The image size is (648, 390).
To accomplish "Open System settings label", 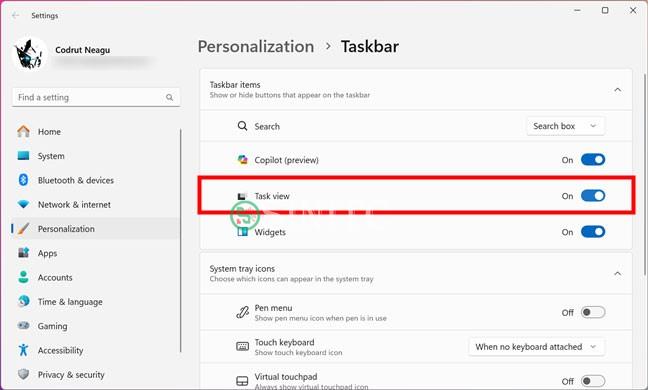I will [51, 156].
